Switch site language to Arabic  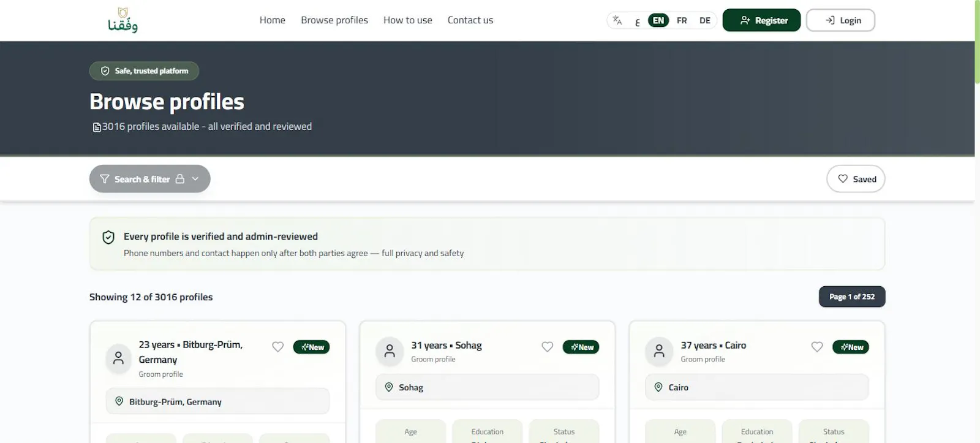pos(638,21)
